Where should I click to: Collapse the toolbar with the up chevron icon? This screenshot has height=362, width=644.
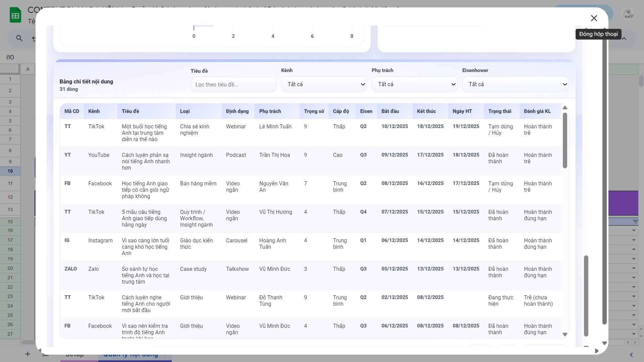624,39
